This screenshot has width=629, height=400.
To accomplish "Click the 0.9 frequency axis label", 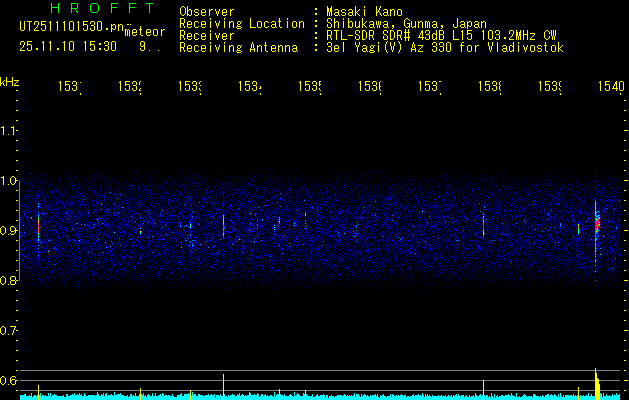I will point(8,231).
